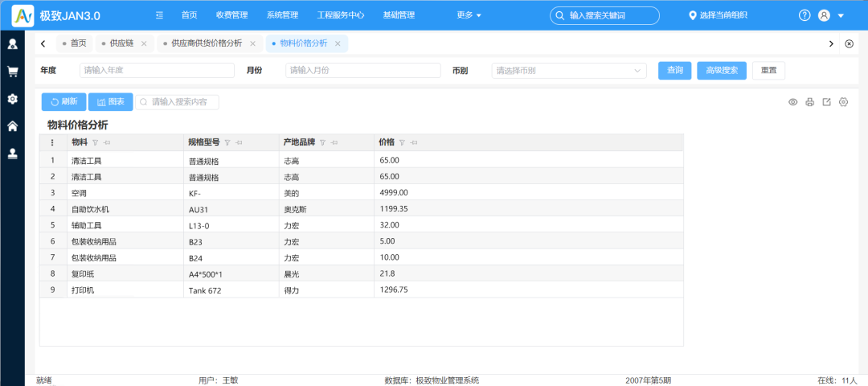This screenshot has width=868, height=386.
Task: Pin the 物料 column
Action: [107, 143]
